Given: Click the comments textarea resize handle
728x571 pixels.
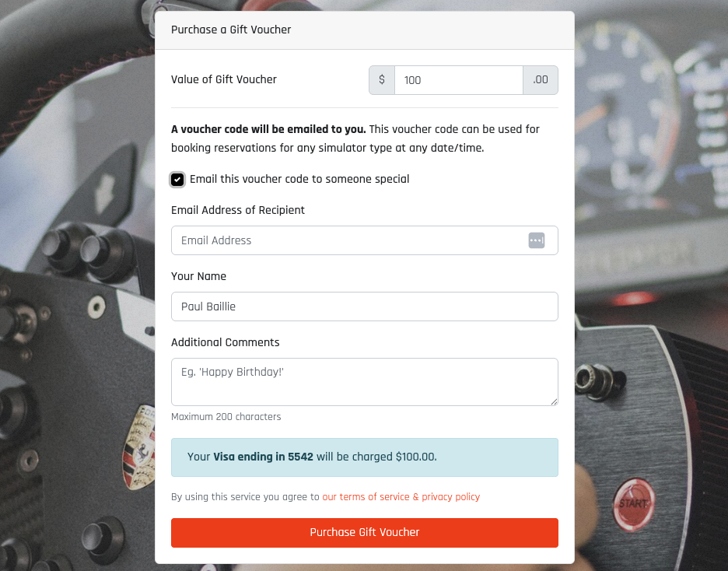Looking at the screenshot, I should coord(554,402).
